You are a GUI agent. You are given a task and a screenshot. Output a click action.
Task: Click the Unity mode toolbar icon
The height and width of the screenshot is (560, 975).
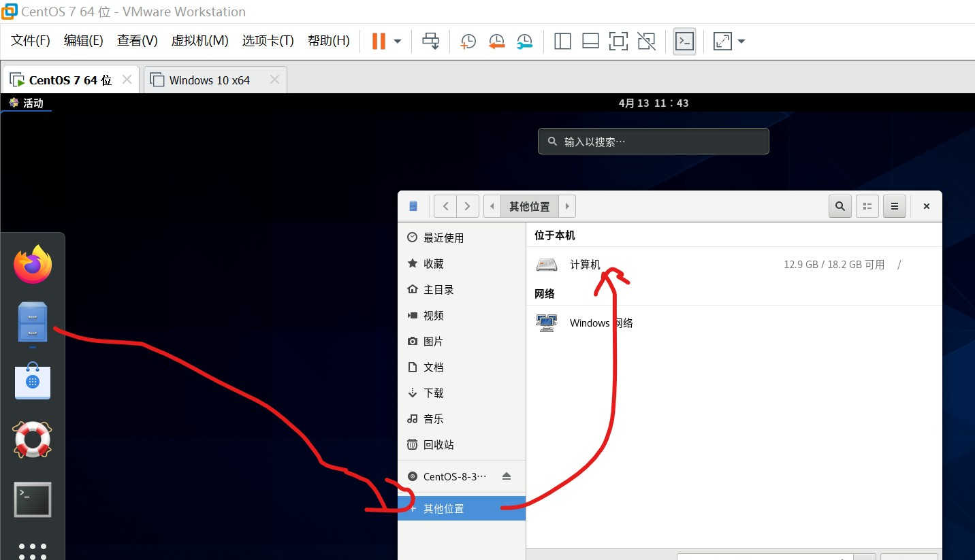[x=646, y=42]
